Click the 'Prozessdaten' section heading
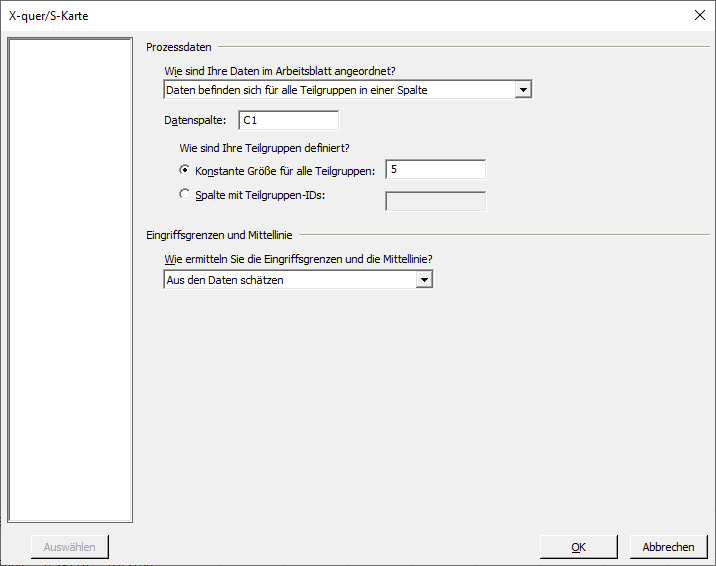Viewport: 716px width, 566px height. pos(179,47)
